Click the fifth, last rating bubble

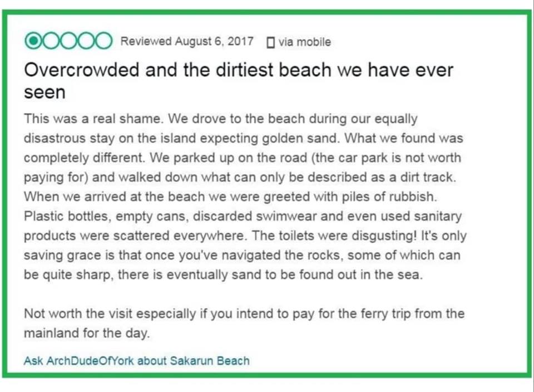(x=103, y=42)
